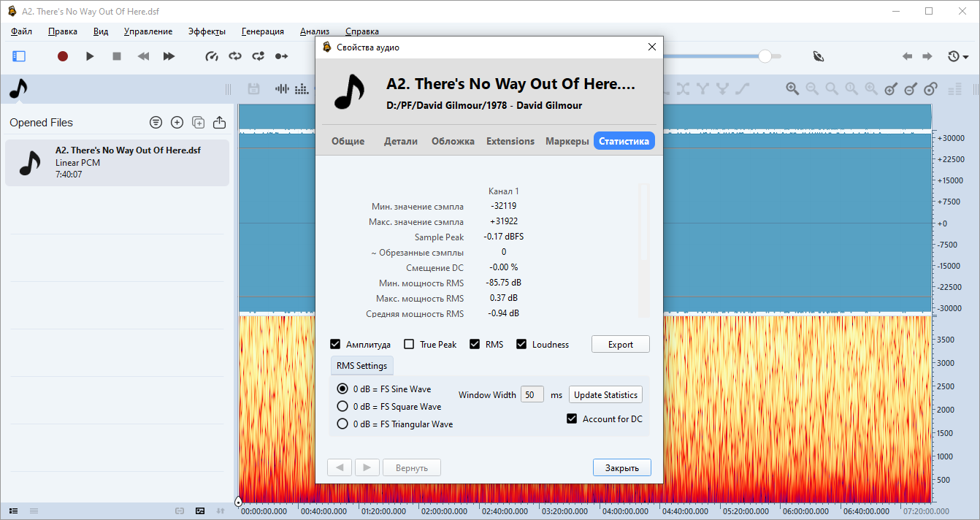Select A2. There's No Way Out file entry

[x=117, y=163]
